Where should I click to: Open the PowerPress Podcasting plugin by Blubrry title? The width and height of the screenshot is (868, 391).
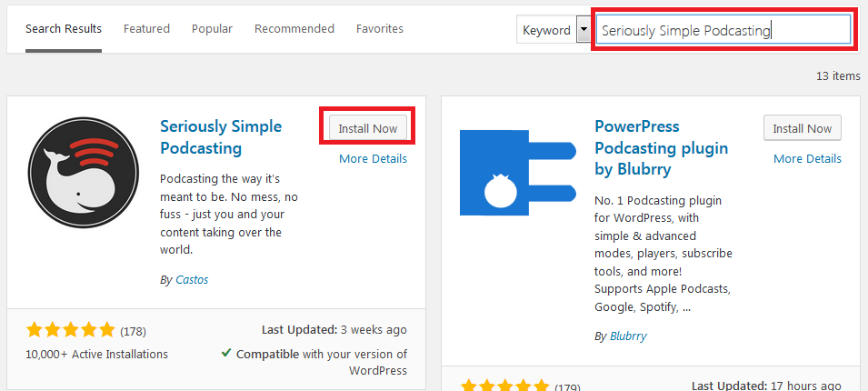click(661, 147)
